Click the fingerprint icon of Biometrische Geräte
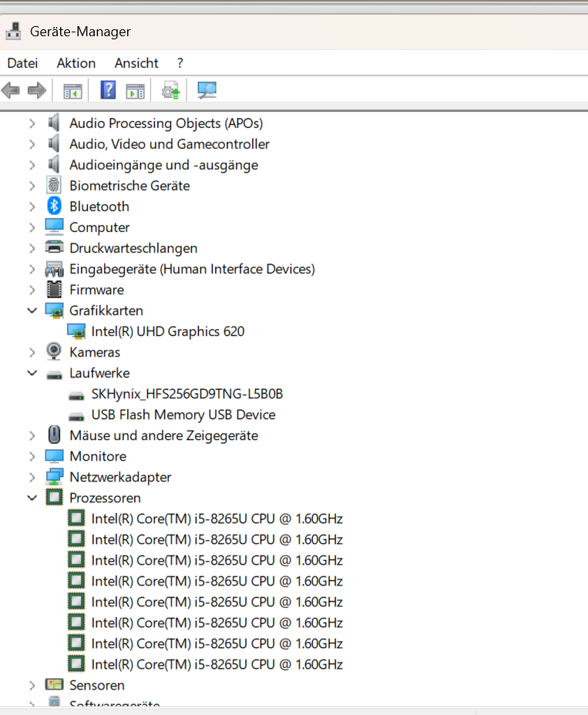Screen dimensions: 588x715 54,185
